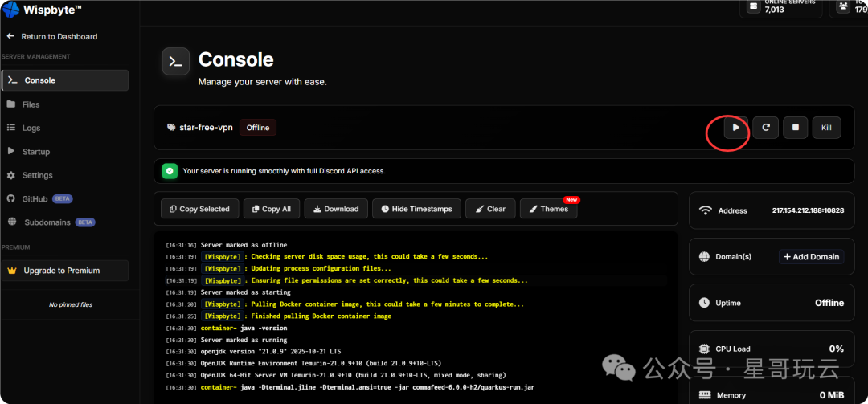Download the console log
This screenshot has height=404, width=868.
point(336,209)
